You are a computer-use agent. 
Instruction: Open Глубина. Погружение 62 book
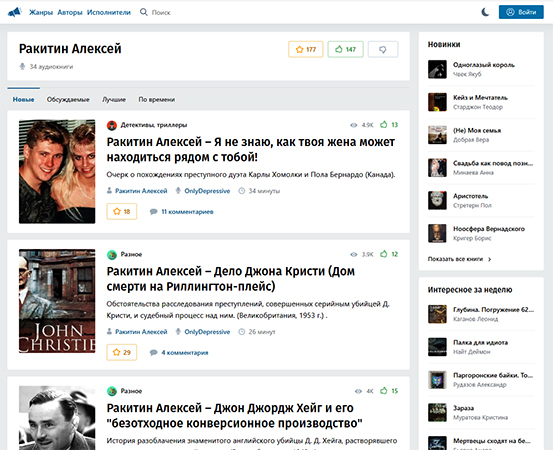tap(493, 310)
